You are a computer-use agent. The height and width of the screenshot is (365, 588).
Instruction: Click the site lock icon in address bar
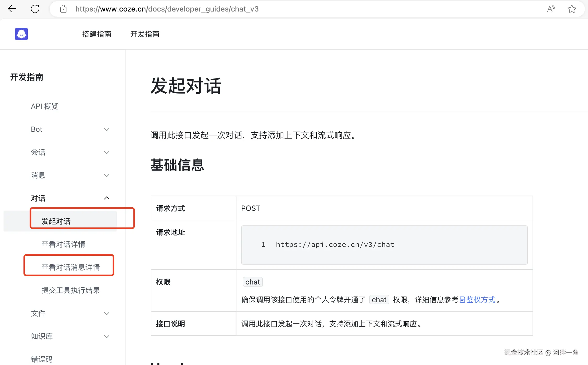[63, 9]
